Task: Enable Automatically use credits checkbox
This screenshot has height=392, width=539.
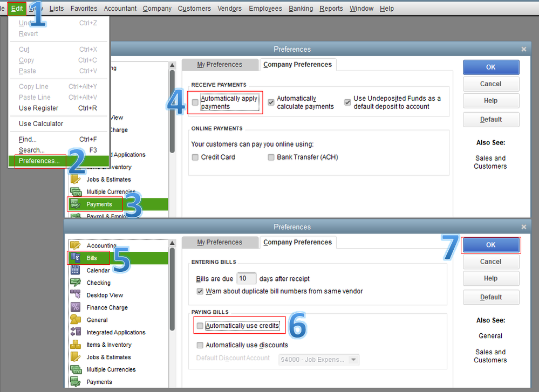Action: coord(200,326)
